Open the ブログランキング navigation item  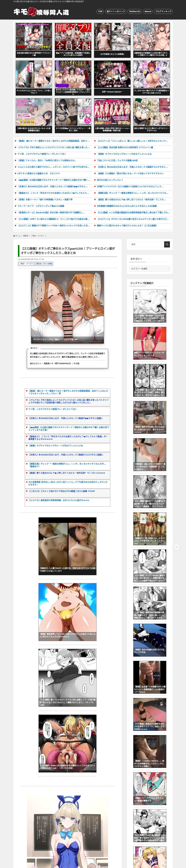click(163, 11)
